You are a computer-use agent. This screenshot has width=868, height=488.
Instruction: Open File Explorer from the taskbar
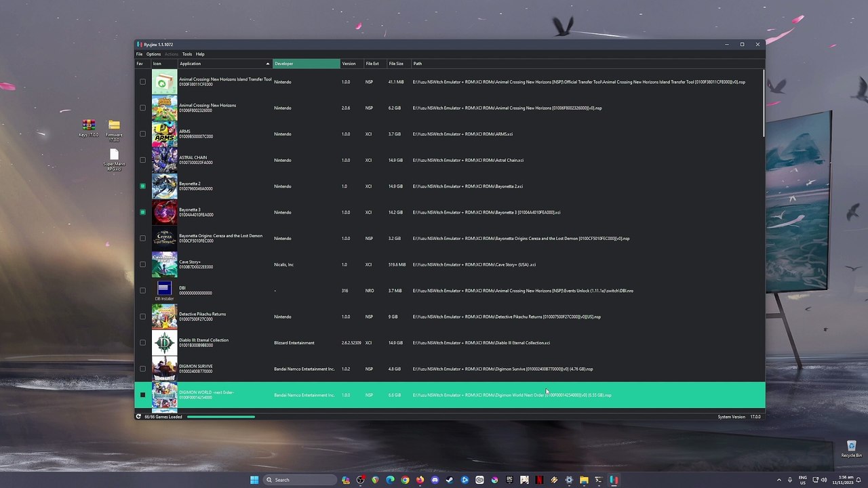point(584,480)
